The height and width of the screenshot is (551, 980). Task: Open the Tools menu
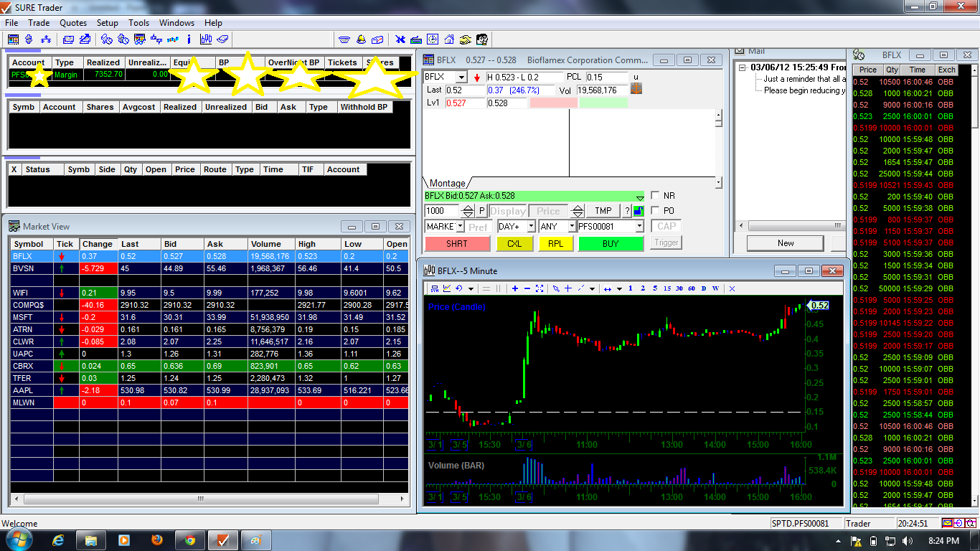coord(139,23)
